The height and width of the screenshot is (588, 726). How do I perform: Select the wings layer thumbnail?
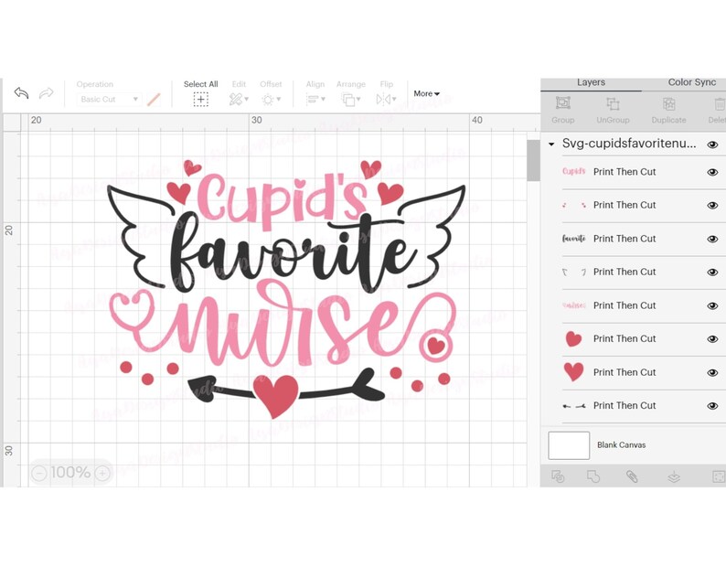click(x=574, y=272)
